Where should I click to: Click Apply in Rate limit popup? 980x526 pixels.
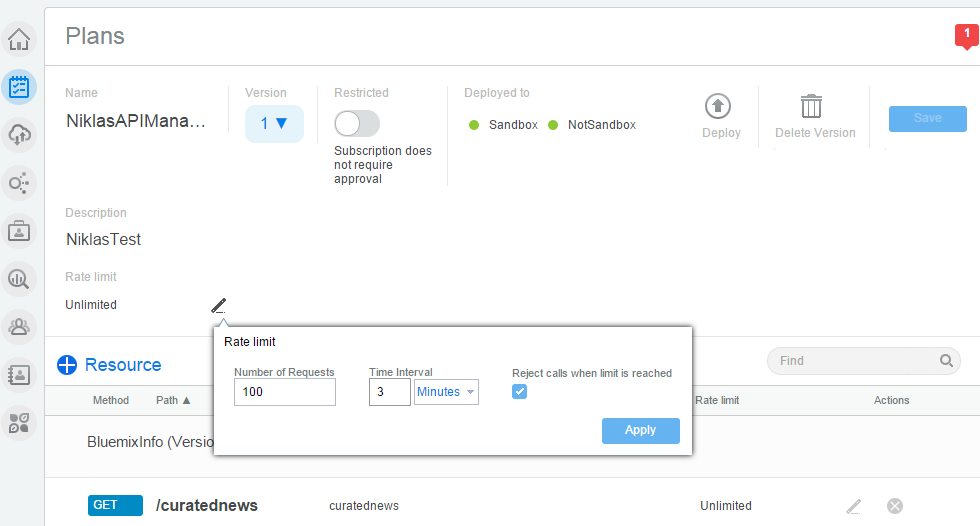coord(641,430)
